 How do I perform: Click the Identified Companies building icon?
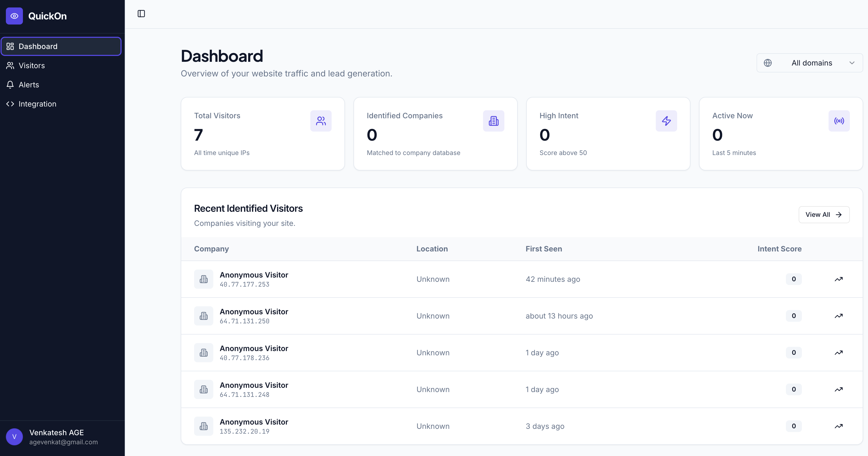click(x=493, y=121)
